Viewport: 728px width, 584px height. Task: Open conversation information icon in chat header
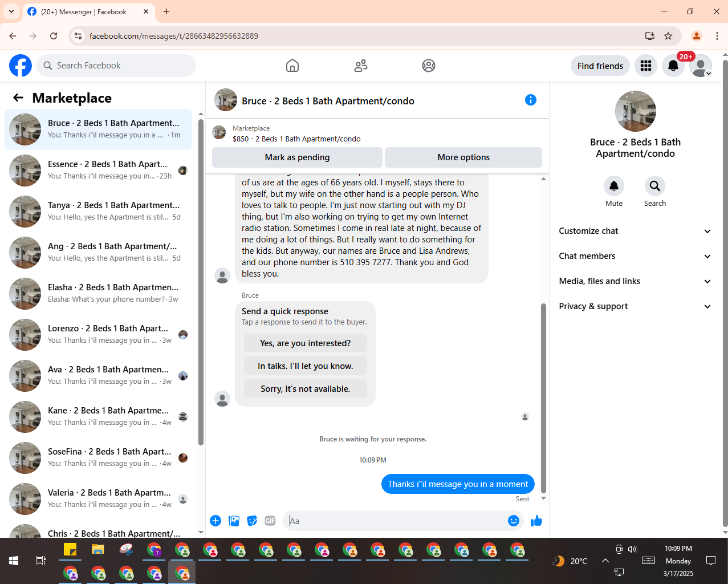coord(531,100)
